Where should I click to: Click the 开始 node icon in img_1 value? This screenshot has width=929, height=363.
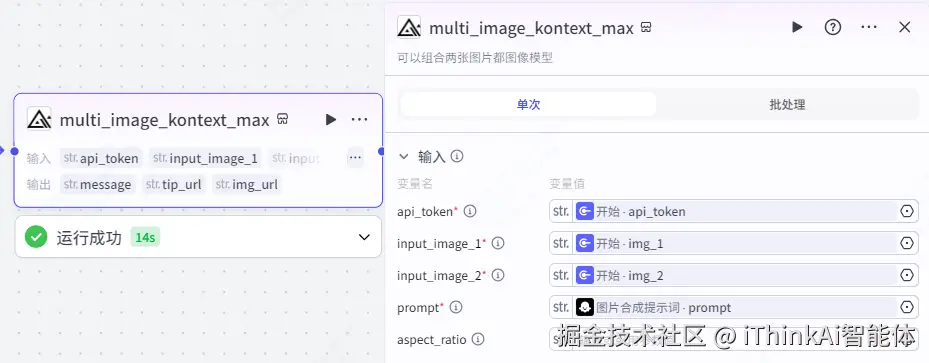click(x=585, y=243)
